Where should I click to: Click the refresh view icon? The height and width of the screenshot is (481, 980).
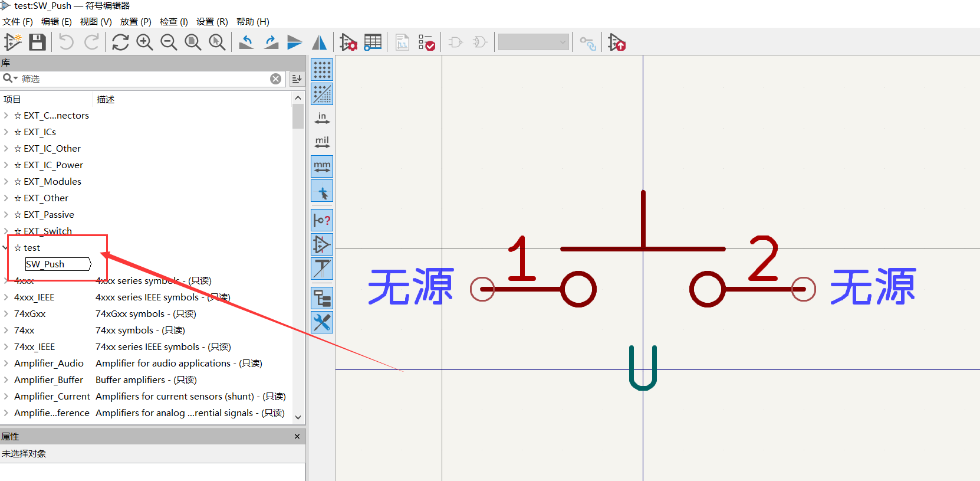[120, 42]
